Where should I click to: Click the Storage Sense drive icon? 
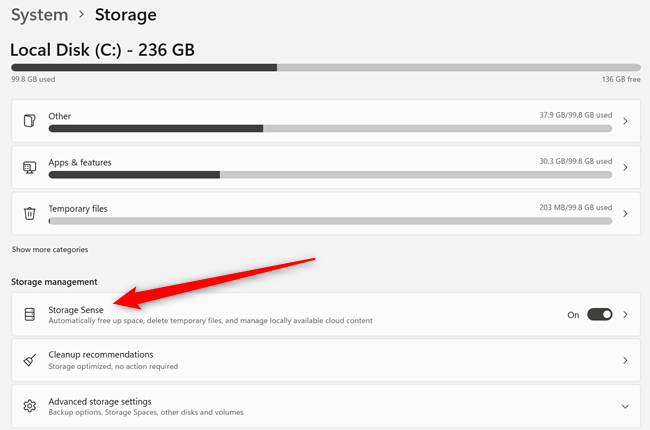click(30, 314)
